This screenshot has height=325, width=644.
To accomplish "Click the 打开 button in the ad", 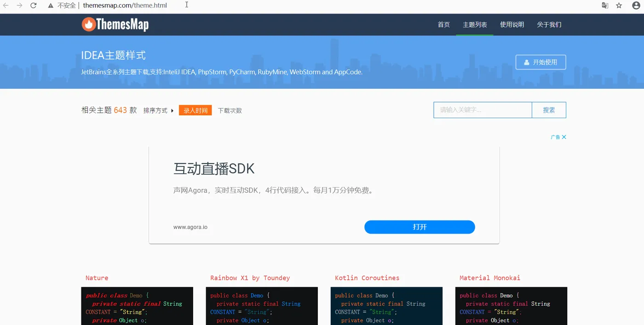I will pos(420,227).
